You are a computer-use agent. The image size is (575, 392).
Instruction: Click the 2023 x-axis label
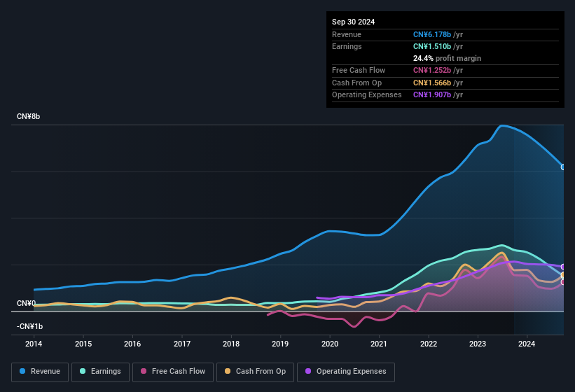(x=478, y=344)
